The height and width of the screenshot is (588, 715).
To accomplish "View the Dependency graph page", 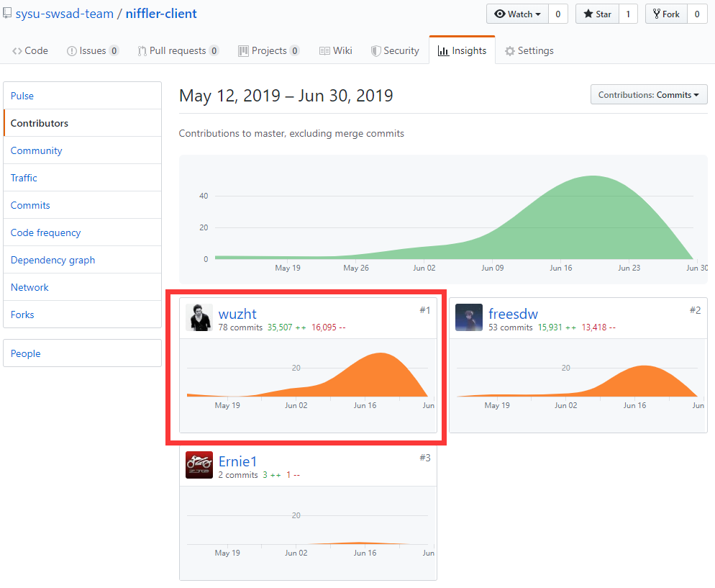I will (53, 260).
